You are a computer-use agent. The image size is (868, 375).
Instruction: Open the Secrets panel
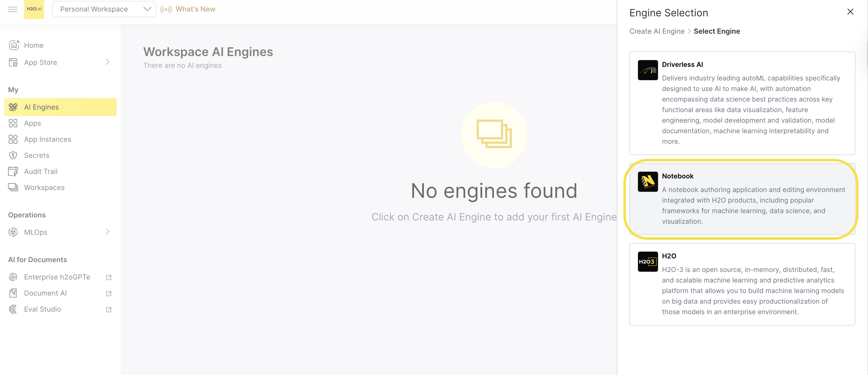tap(36, 155)
